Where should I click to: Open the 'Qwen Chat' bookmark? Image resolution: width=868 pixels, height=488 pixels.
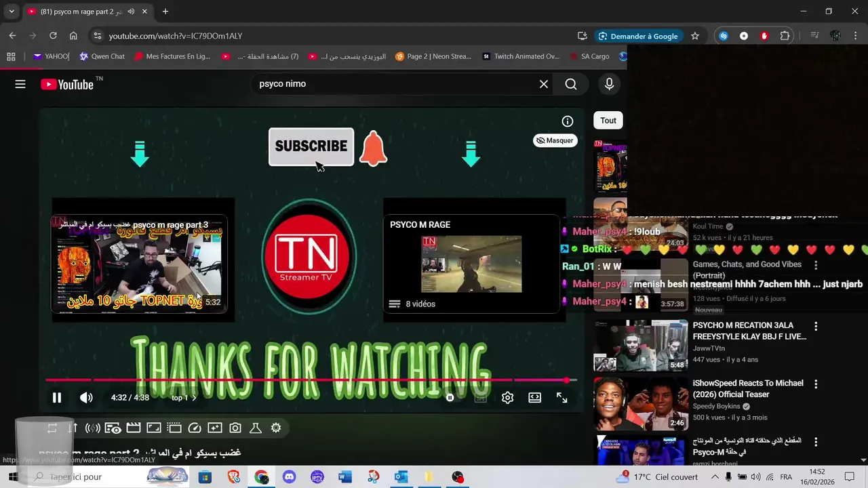(102, 56)
